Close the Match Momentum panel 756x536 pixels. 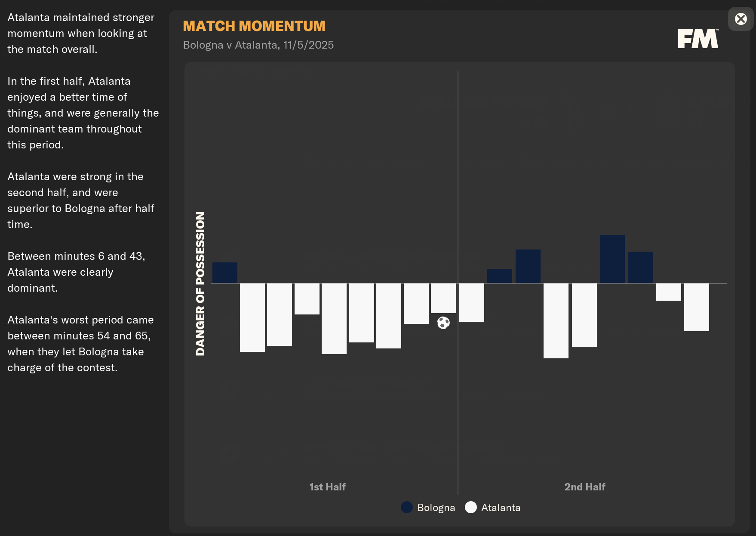pos(741,19)
